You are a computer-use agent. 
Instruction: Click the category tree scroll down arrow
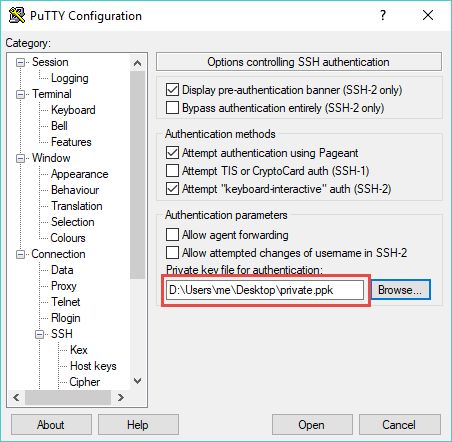[x=137, y=380]
